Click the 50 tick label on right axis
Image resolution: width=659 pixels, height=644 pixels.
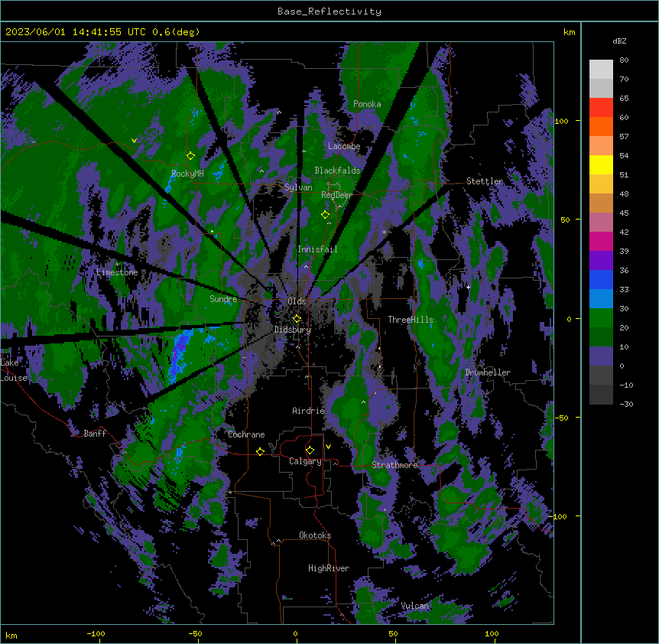point(565,220)
